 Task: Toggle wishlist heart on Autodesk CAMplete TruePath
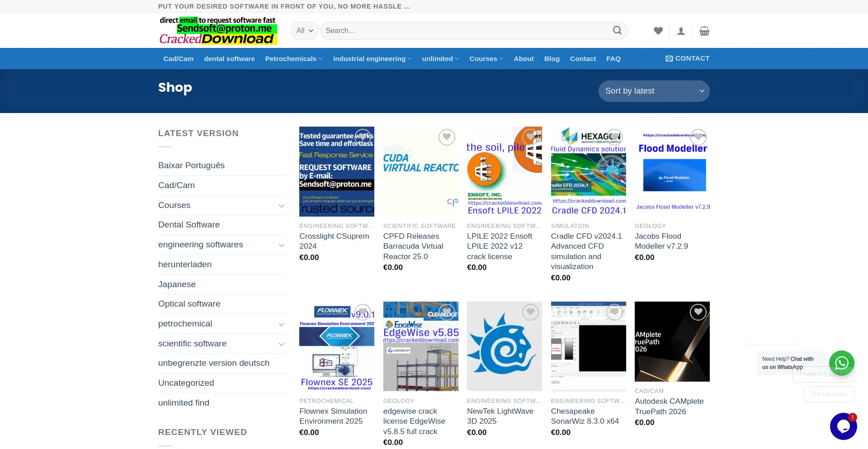coord(698,312)
